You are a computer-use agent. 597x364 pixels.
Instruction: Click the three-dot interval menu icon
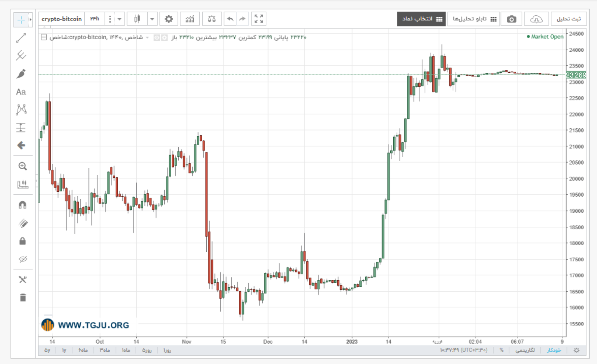[x=110, y=19]
